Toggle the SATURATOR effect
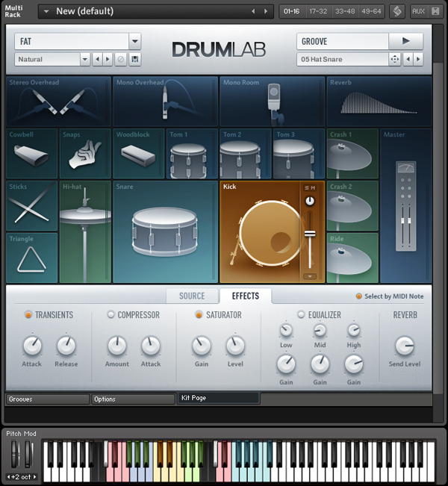Viewport: 448px width, 486px height. (199, 315)
